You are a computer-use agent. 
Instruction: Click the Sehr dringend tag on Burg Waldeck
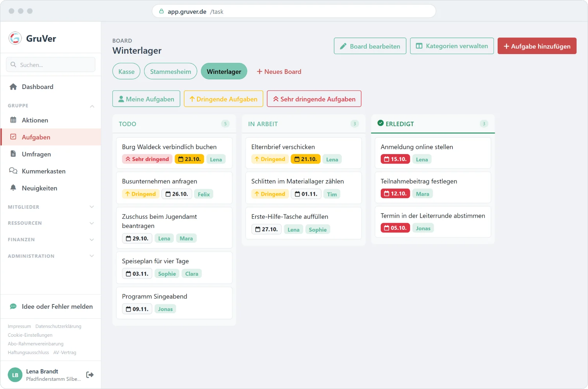point(147,159)
